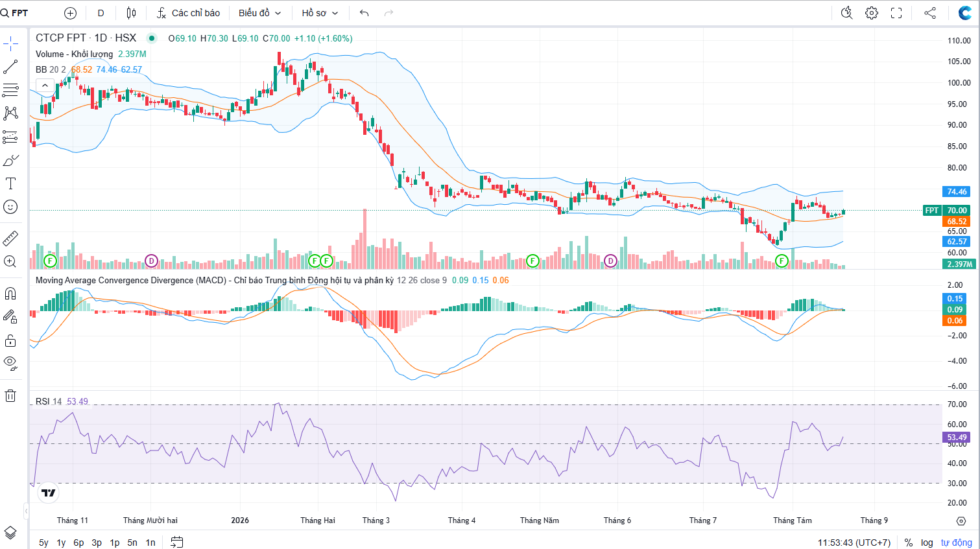
Task: Select the trend line drawing tool
Action: pos(10,67)
